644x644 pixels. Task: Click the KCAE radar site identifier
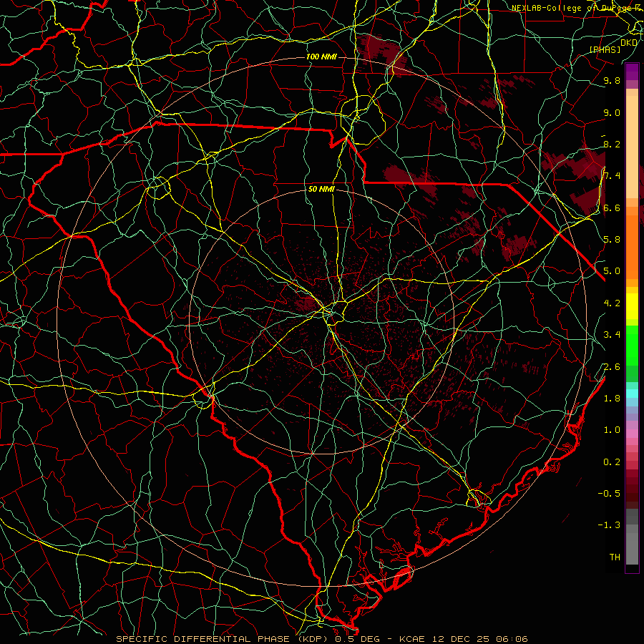413,639
